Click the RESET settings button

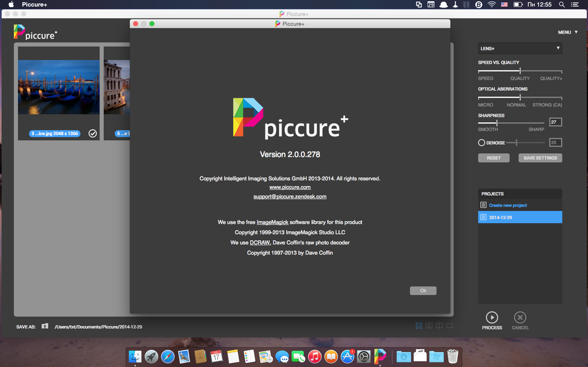point(493,158)
